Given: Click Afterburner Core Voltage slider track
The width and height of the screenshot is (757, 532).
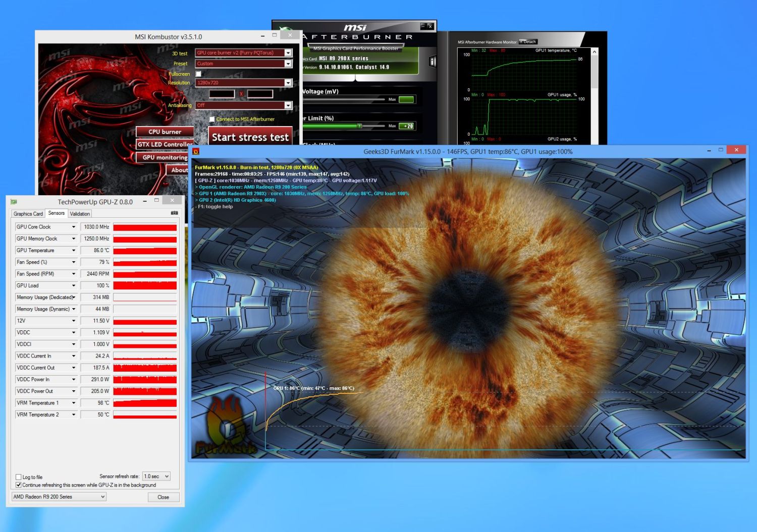Looking at the screenshot, I should coord(343,100).
